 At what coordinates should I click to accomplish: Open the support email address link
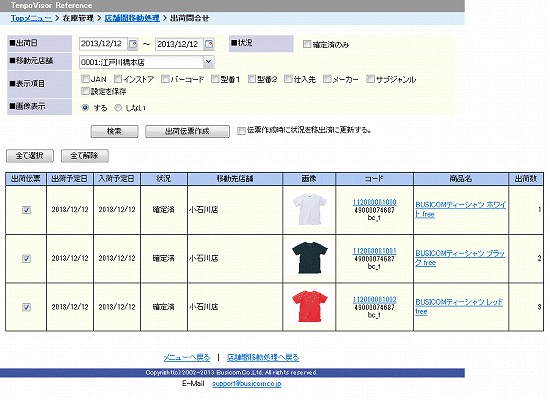pos(247,384)
